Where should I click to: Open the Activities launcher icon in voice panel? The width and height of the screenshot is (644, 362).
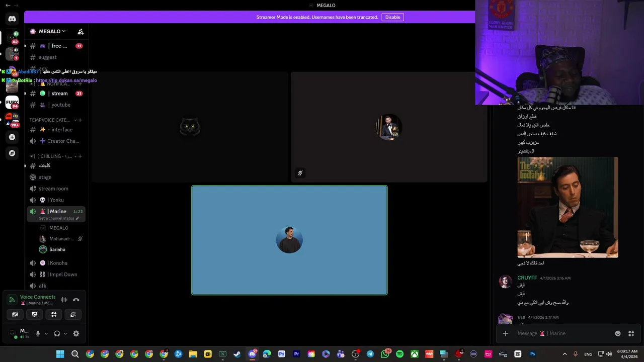click(54, 314)
